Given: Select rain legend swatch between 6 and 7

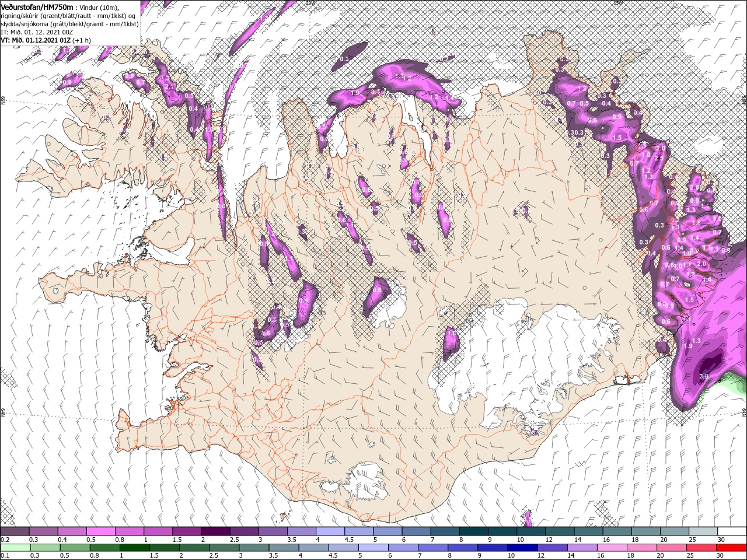Looking at the screenshot, I should [402, 547].
